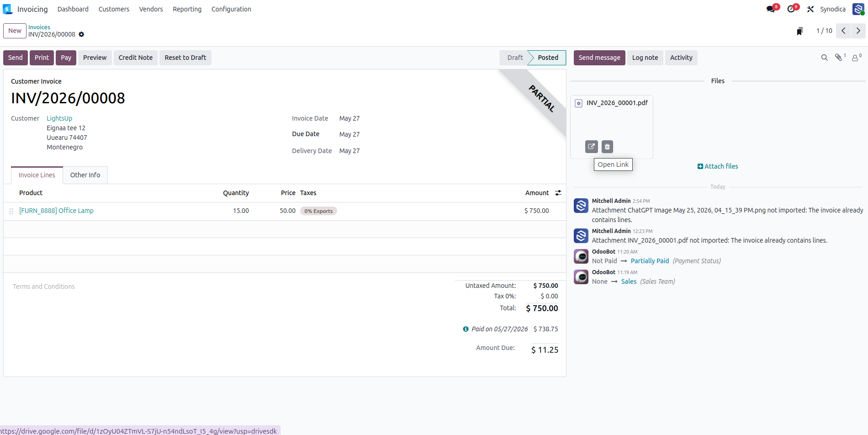Image resolution: width=868 pixels, height=435 pixels.
Task: Open LightsUp customer link
Action: click(59, 118)
